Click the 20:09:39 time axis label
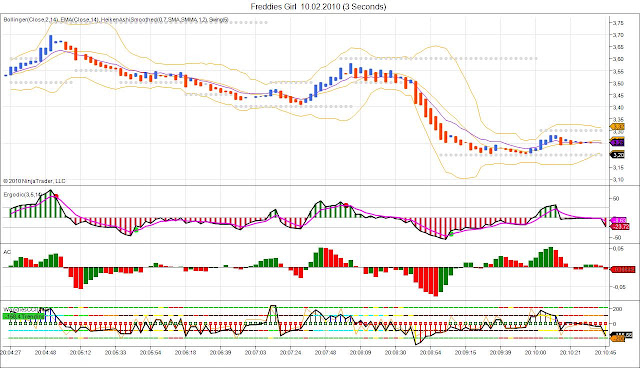The height and width of the screenshot is (368, 640). [x=501, y=352]
